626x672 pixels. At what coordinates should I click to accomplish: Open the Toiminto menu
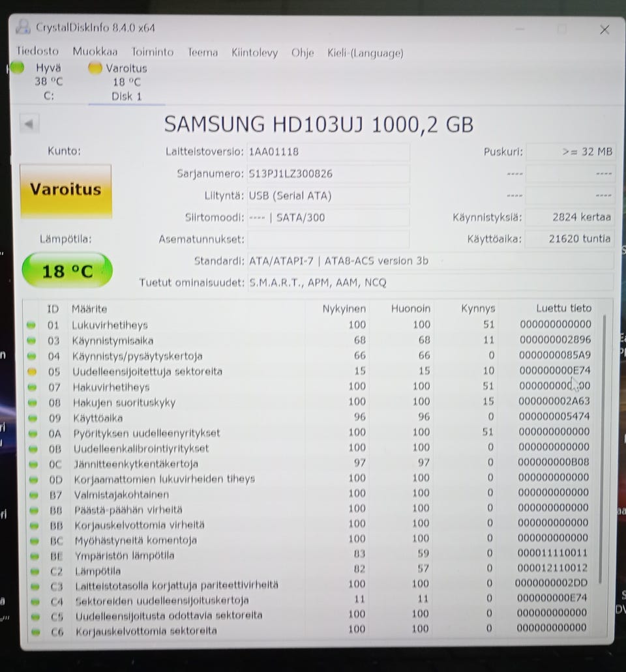(x=152, y=52)
